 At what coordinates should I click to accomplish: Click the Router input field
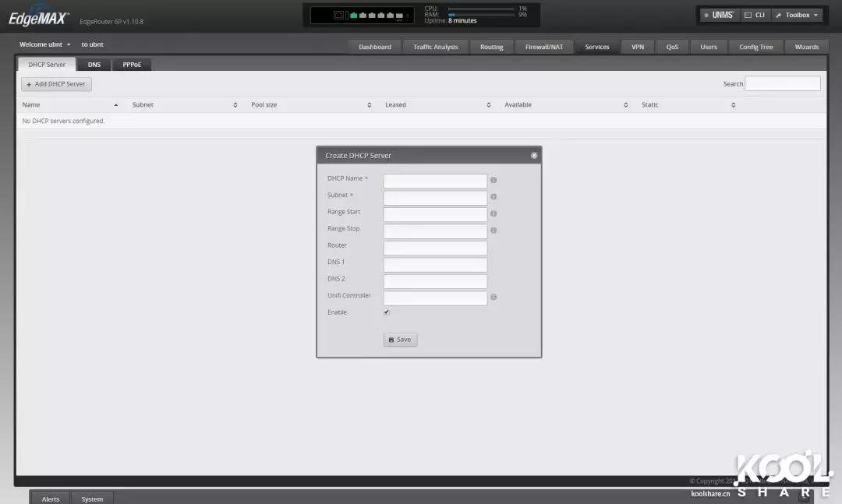435,248
